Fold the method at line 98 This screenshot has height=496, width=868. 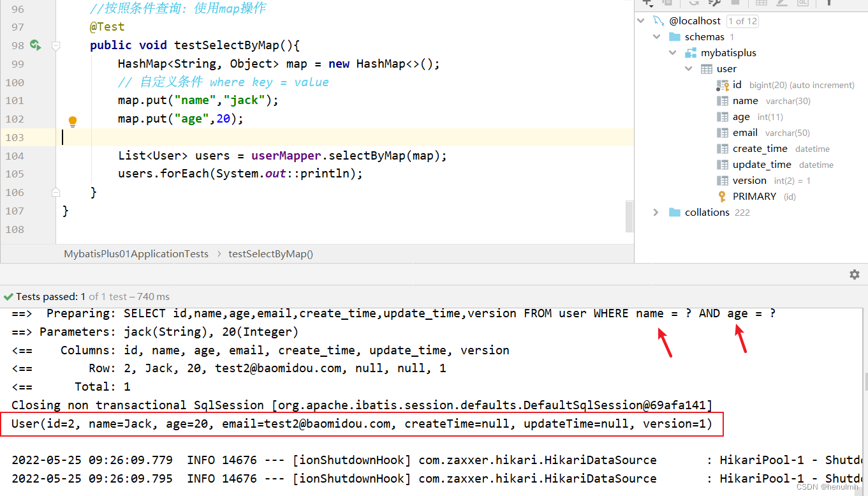tap(55, 45)
